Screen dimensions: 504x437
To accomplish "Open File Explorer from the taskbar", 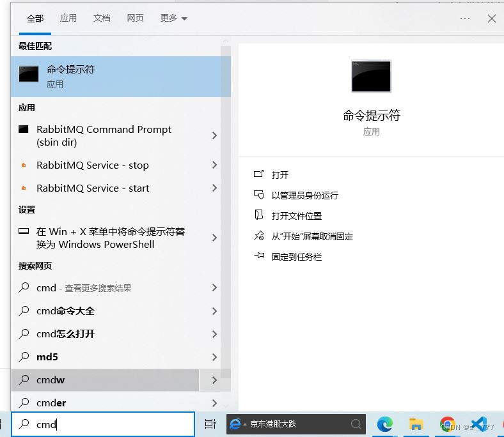I will (416, 424).
